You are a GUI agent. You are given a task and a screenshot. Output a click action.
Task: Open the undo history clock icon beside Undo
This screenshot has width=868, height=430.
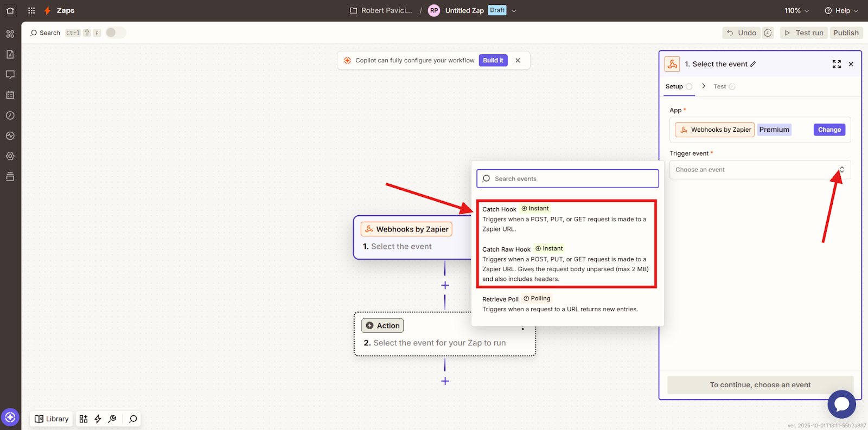coord(768,33)
